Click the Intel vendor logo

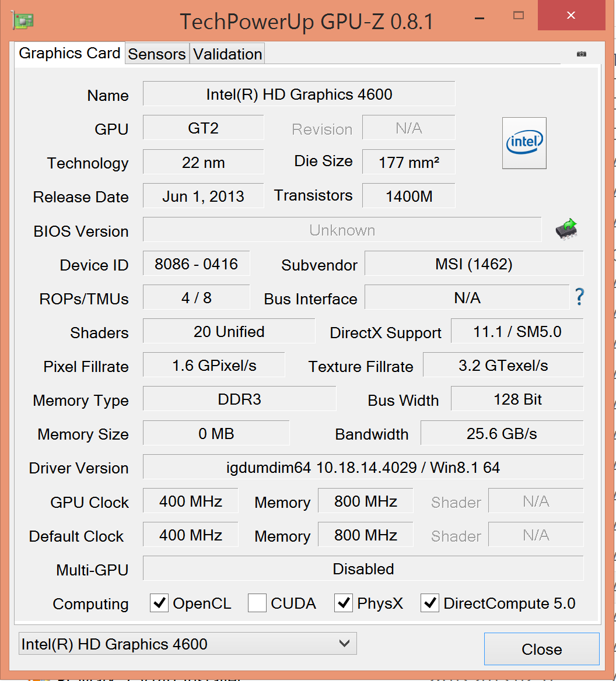coord(524,143)
